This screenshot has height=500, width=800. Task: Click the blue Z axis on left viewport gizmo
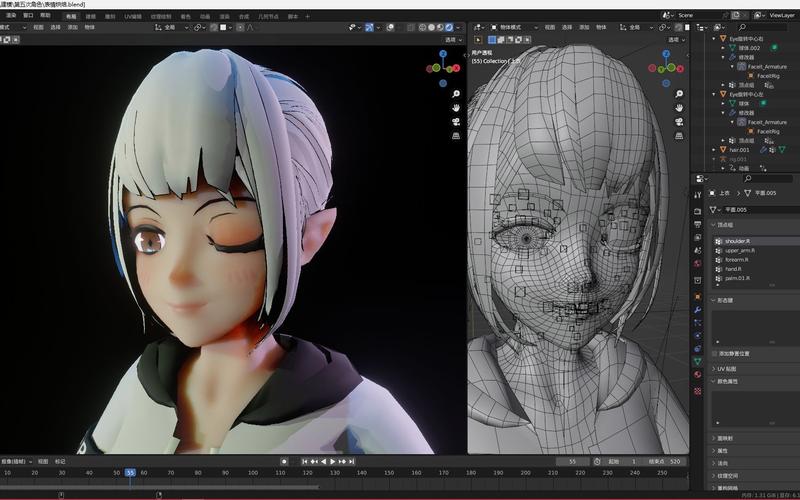click(x=443, y=54)
